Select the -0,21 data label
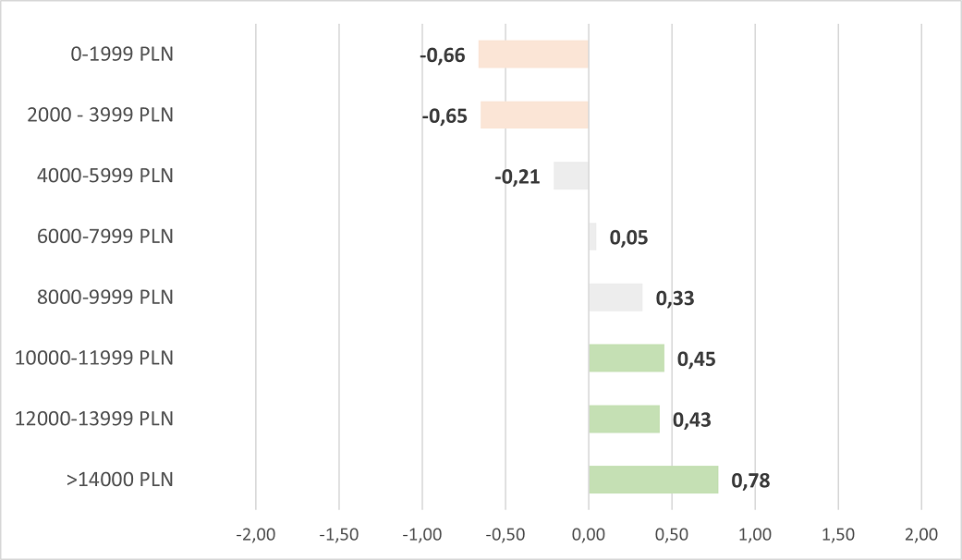The height and width of the screenshot is (560, 962). [x=517, y=177]
